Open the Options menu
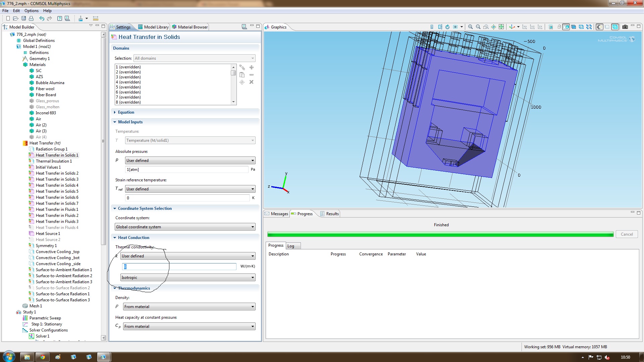Viewport: 644px width, 362px height. point(32,11)
